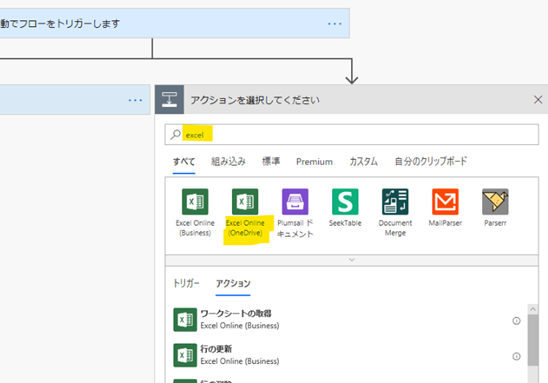Click the magnifier icon in search box
This screenshot has height=383, width=548.
point(175,135)
